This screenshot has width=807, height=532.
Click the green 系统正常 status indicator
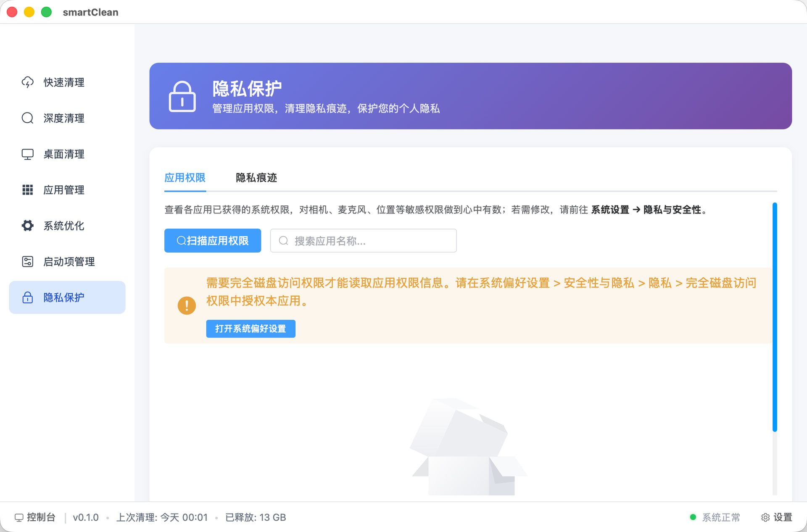(693, 517)
